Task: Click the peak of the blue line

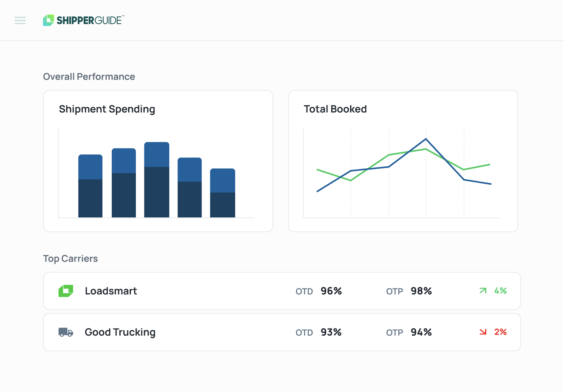Action: pos(426,139)
